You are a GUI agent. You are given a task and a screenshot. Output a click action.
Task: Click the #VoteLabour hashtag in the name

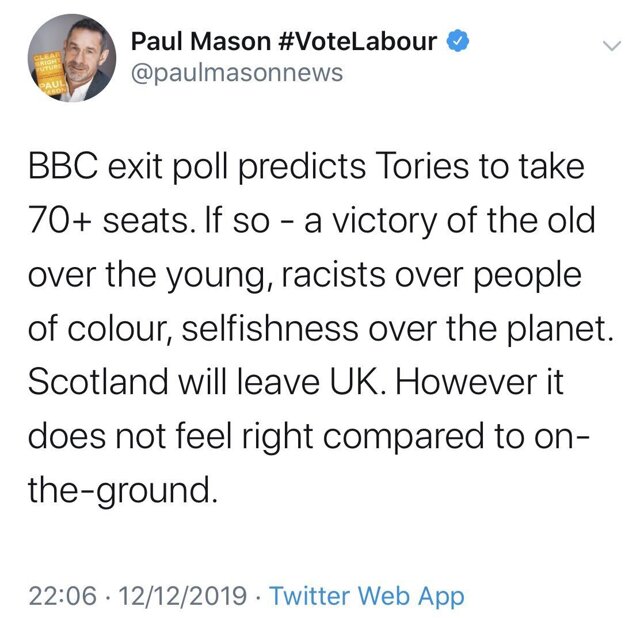tap(358, 41)
